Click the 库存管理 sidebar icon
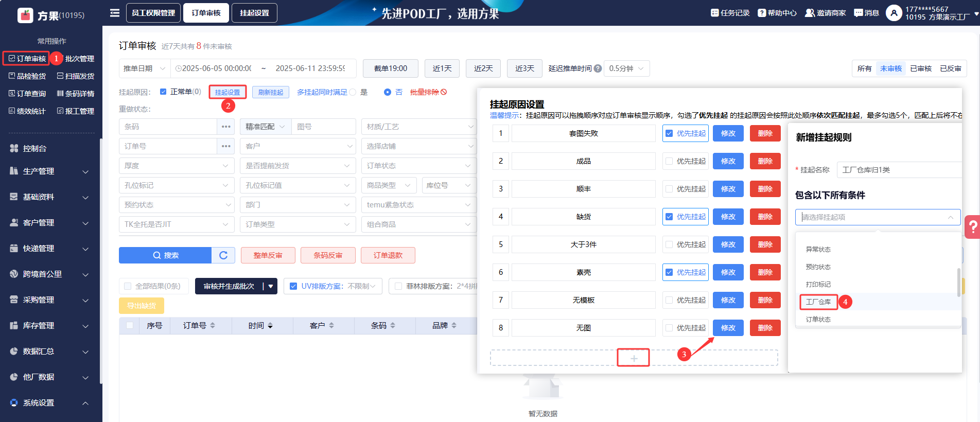This screenshot has height=422, width=980. (14, 325)
